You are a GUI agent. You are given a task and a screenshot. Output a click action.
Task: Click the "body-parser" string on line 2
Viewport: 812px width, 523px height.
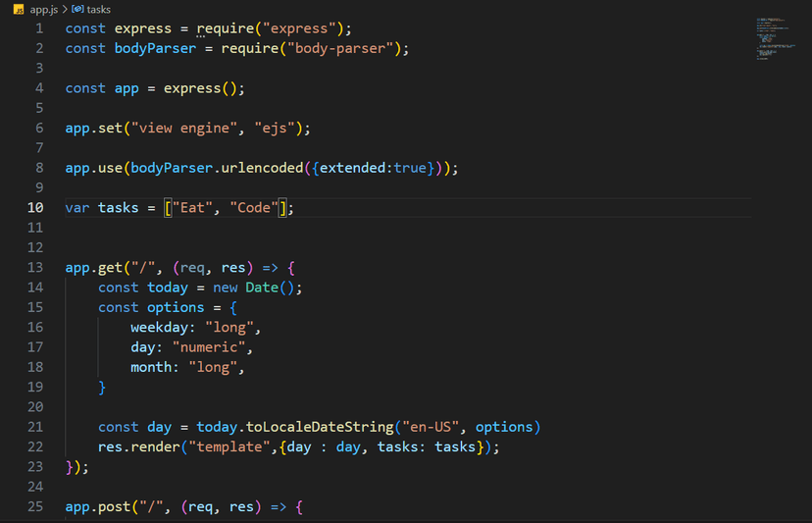[340, 49]
